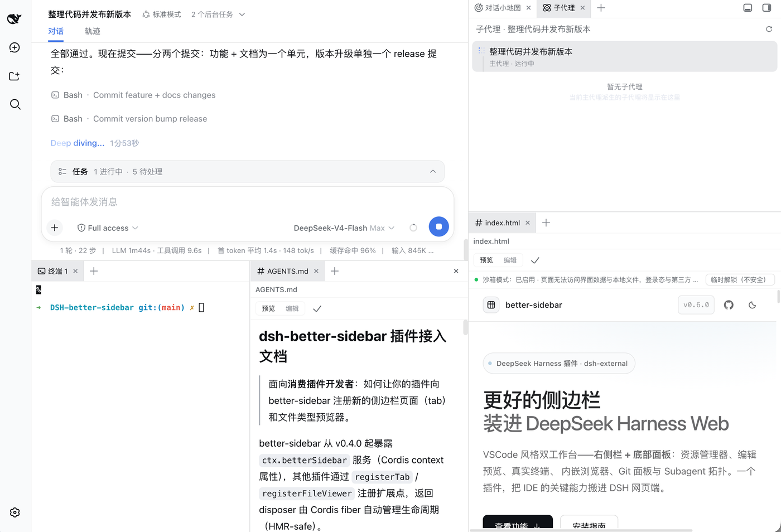Click the index.html preview horizontal scrollbar
Viewport: 781px width, 532px height.
click(x=581, y=530)
